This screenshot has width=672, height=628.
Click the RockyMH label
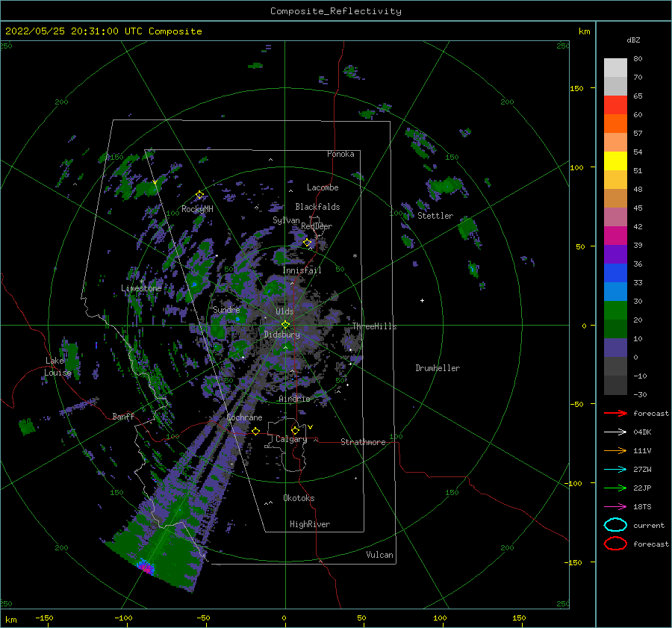(198, 209)
